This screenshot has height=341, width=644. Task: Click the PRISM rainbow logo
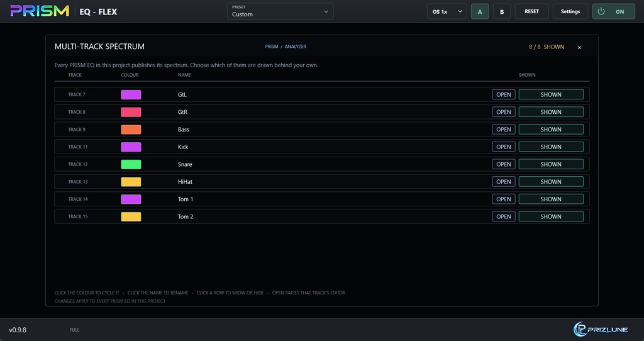(40, 11)
